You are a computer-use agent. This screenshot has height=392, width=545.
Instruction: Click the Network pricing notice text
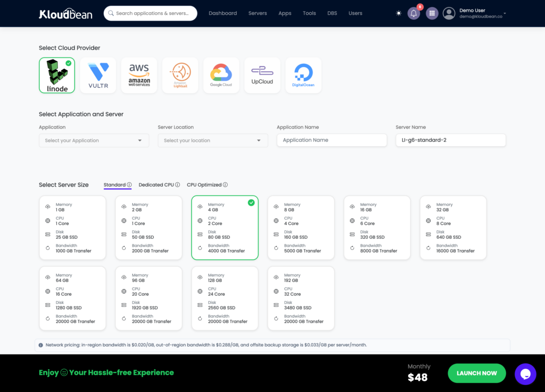[206, 345]
